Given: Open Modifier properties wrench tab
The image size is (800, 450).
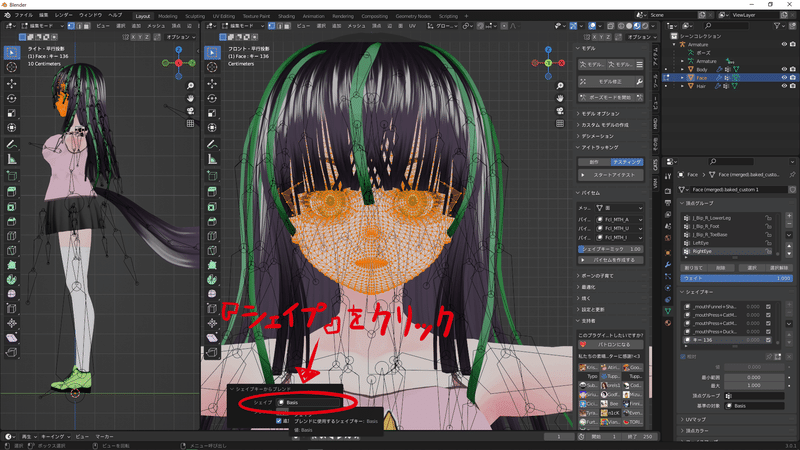Looking at the screenshot, I should tap(668, 265).
